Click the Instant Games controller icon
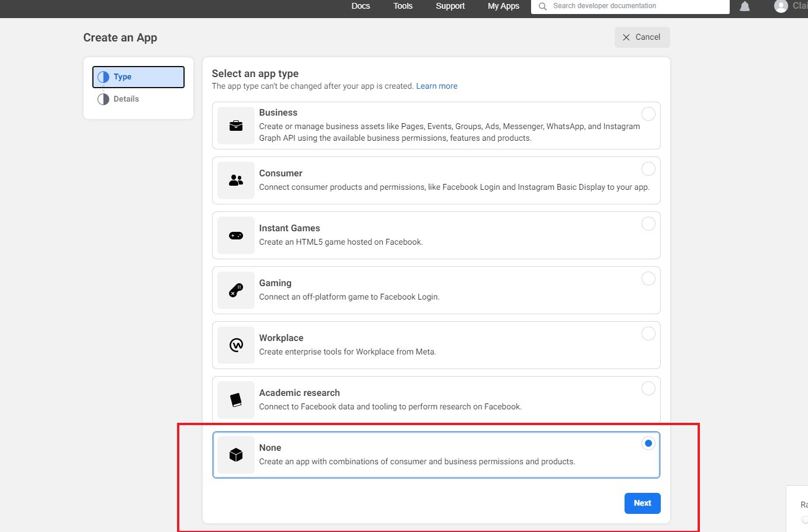Screen dimensions: 808x532 [x=236, y=235]
